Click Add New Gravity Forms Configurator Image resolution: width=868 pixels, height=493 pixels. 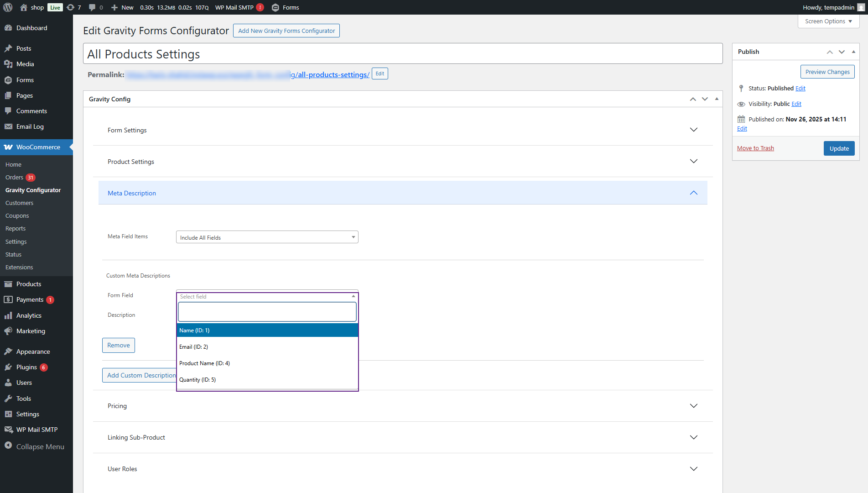tap(286, 31)
